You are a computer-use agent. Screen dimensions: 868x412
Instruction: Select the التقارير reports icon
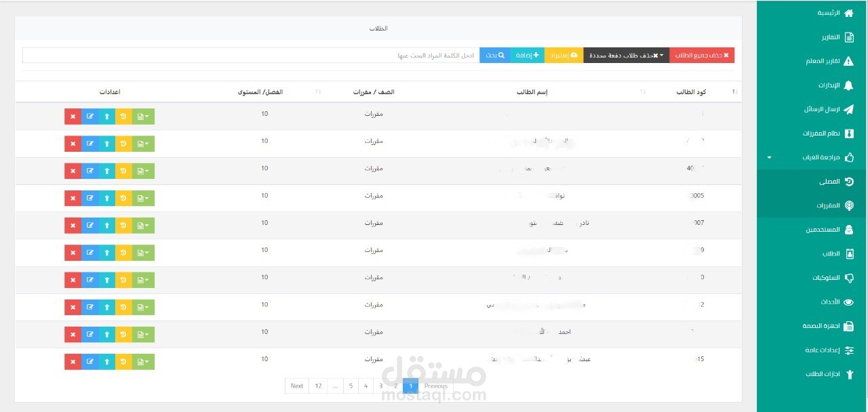pos(848,36)
